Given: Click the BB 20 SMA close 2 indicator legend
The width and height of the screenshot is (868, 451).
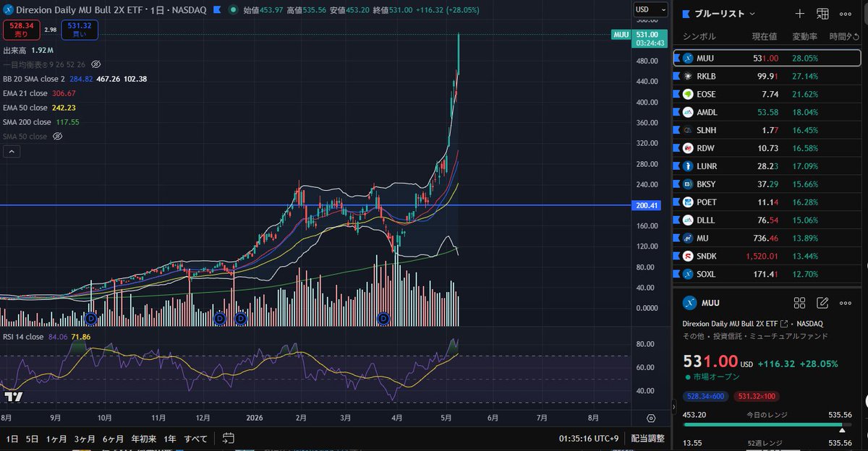Looking at the screenshot, I should click(x=35, y=78).
